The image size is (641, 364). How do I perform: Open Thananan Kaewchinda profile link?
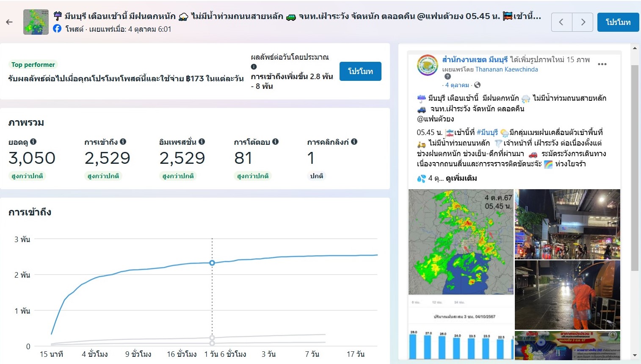tap(506, 69)
